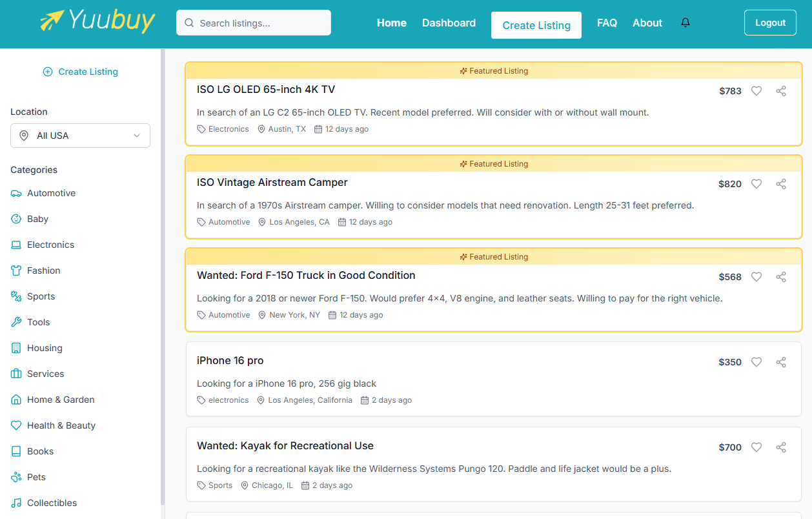Open the ISO LG OLED 65-inch 4K TV title

click(266, 89)
